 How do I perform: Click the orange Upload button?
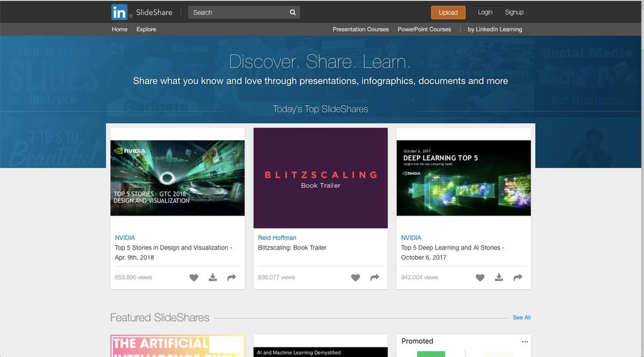448,13
